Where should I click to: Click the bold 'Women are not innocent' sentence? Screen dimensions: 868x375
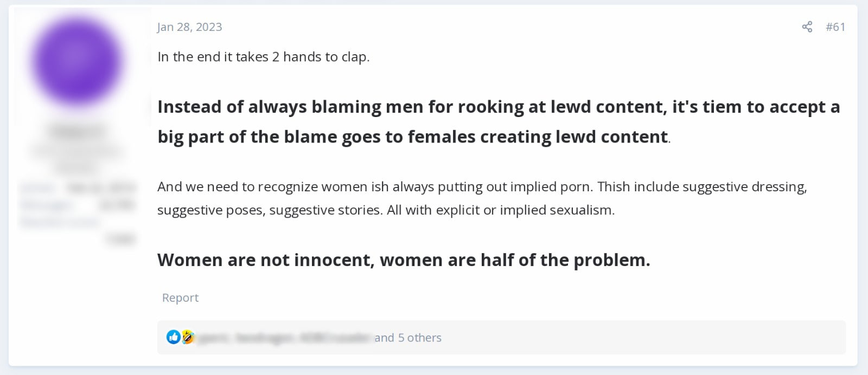404,260
